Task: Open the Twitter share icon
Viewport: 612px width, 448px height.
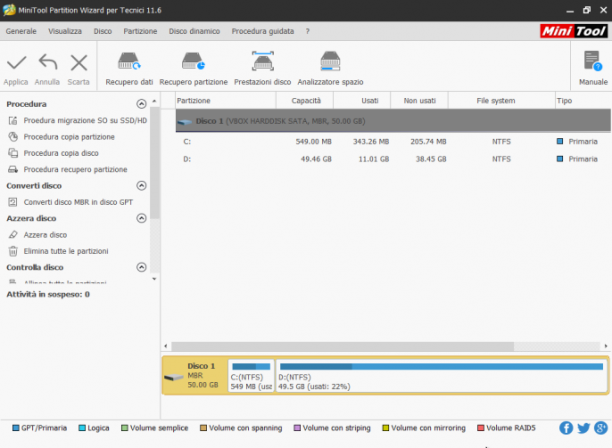Action: [584, 428]
